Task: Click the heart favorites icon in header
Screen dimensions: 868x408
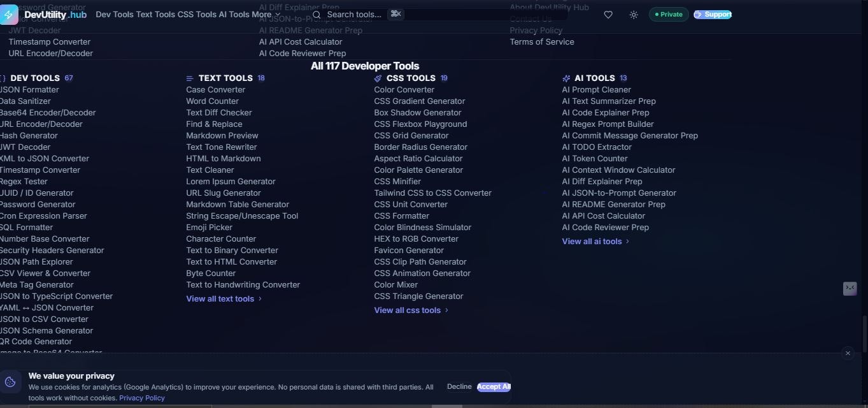Action: pos(608,14)
